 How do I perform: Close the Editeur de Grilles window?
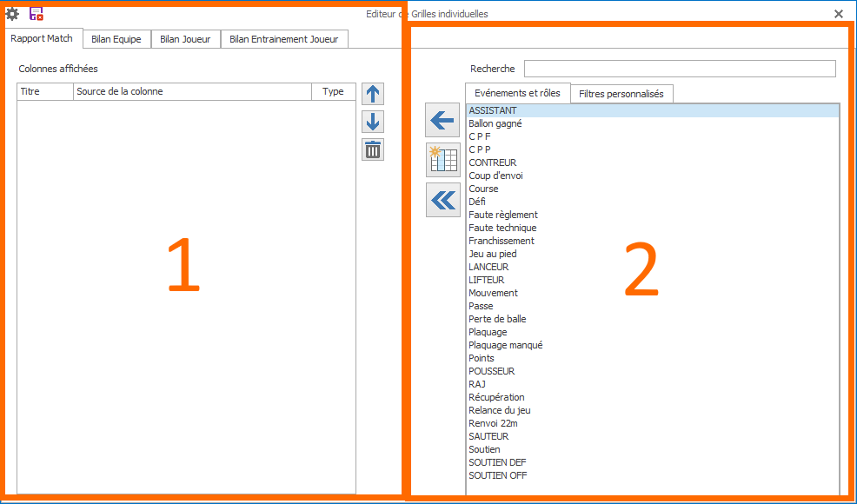click(838, 14)
